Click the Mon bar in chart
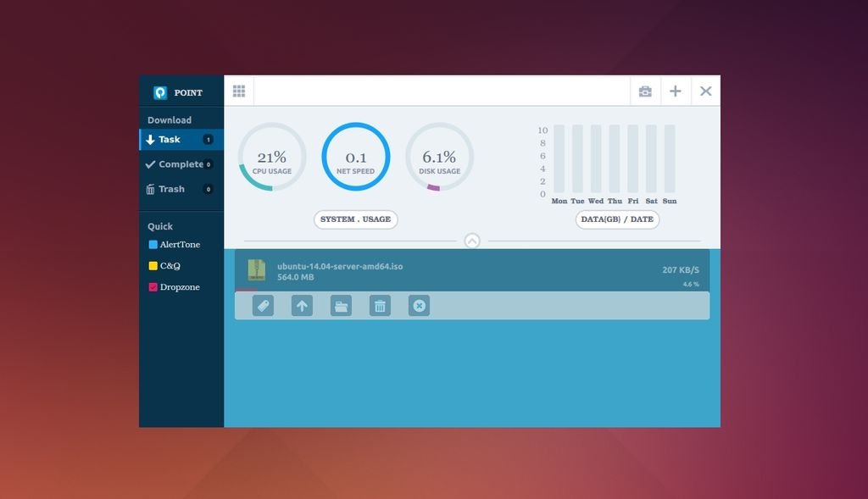The width and height of the screenshot is (868, 499). pyautogui.click(x=559, y=158)
